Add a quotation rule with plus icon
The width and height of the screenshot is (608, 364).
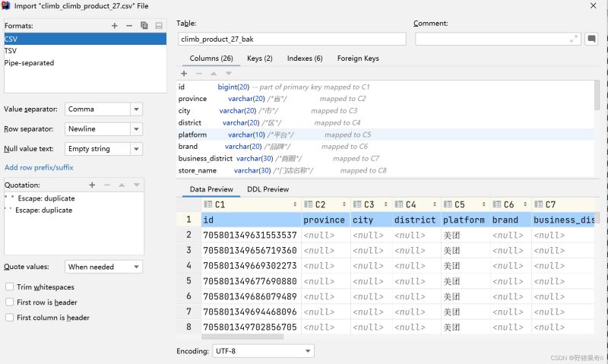(92, 185)
